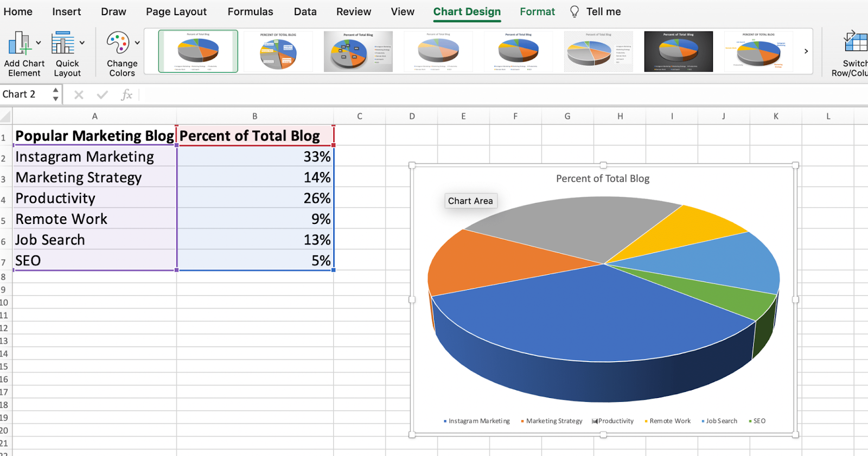Click the 26% value cell
868x456 pixels.
pos(255,198)
